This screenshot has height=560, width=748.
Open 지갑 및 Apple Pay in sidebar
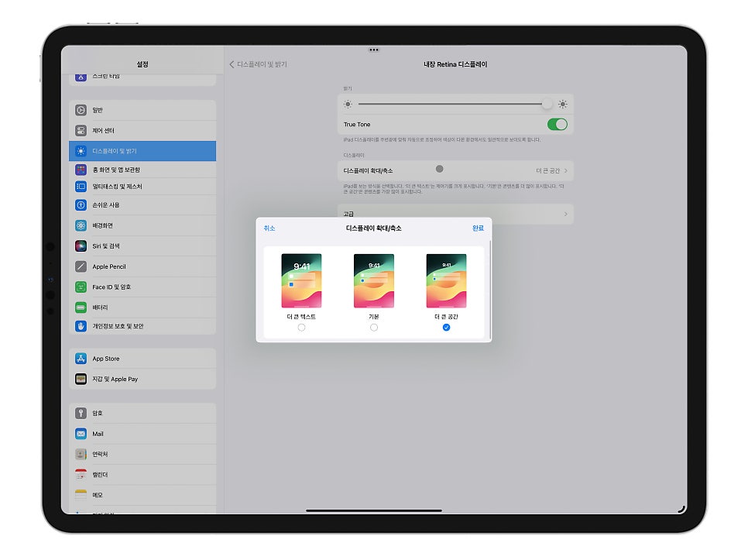pos(142,380)
